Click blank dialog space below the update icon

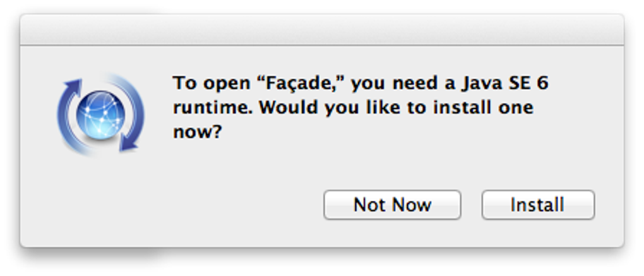(x=101, y=196)
